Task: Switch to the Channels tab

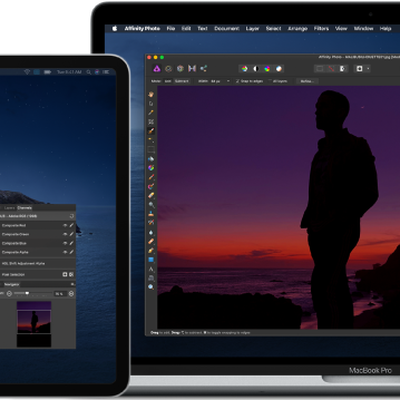Action: (25, 208)
